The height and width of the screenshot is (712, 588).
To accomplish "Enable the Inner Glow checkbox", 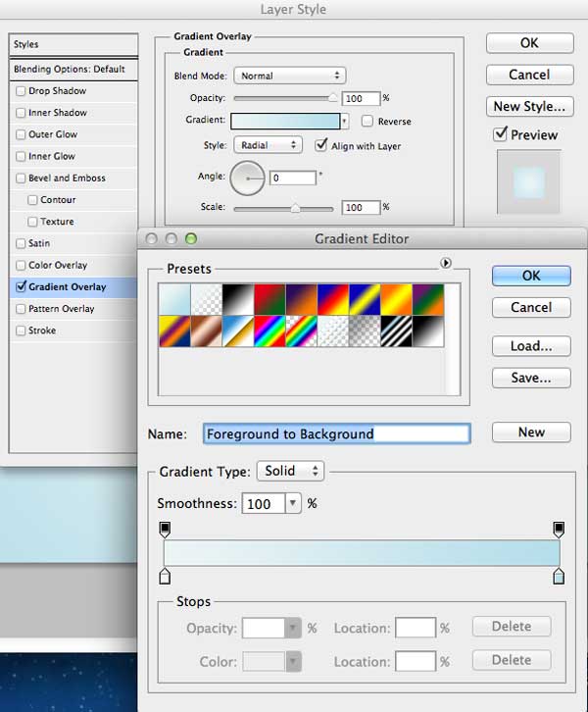I will (21, 156).
